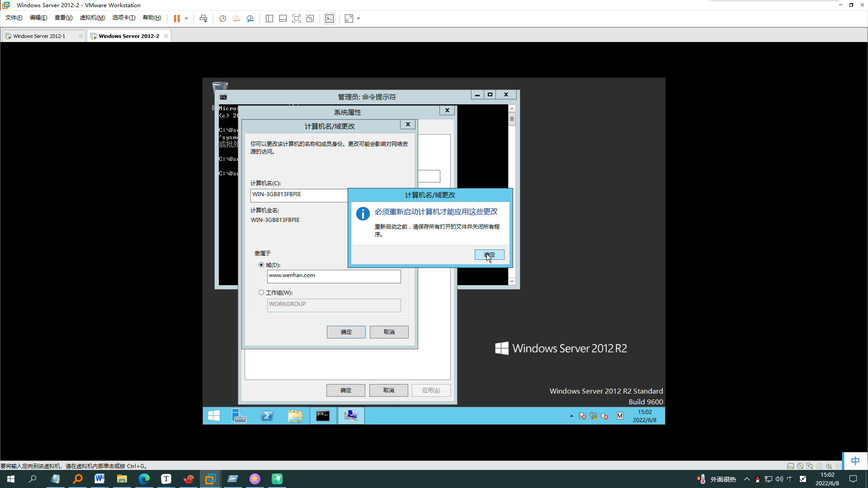Close the Windows Server 2012-1 tab

pyautogui.click(x=80, y=36)
